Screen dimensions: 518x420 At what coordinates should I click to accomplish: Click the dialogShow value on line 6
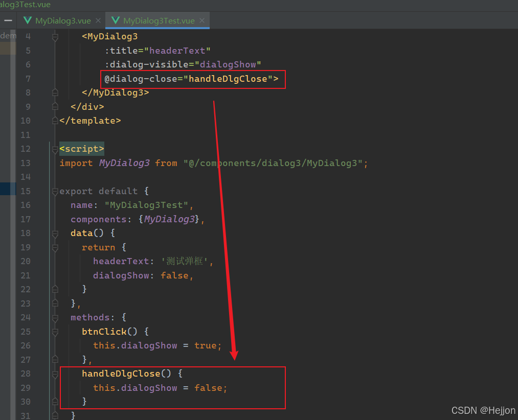228,64
